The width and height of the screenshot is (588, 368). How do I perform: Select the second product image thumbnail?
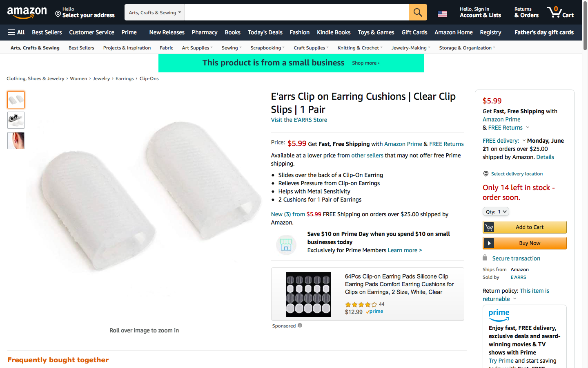(x=16, y=120)
